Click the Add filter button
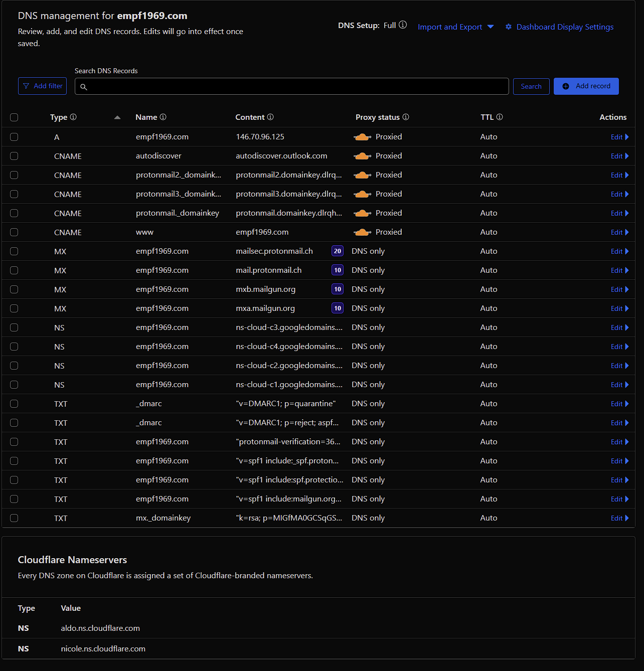Viewport: 644px width, 671px height. (x=42, y=86)
